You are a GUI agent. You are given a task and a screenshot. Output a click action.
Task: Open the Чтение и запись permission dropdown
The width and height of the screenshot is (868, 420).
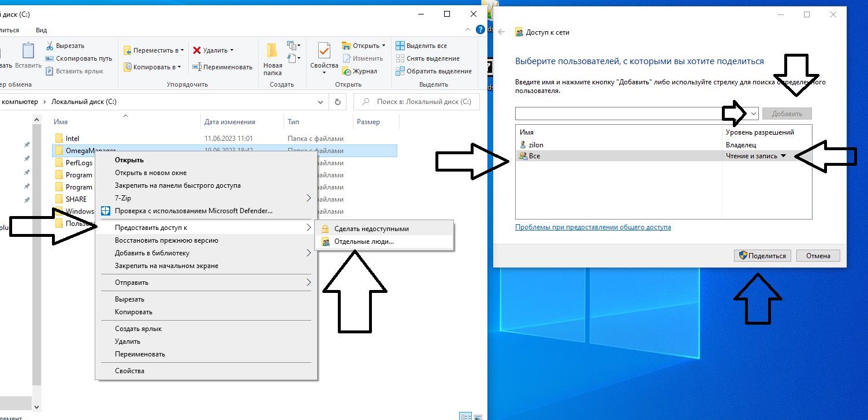click(x=784, y=156)
